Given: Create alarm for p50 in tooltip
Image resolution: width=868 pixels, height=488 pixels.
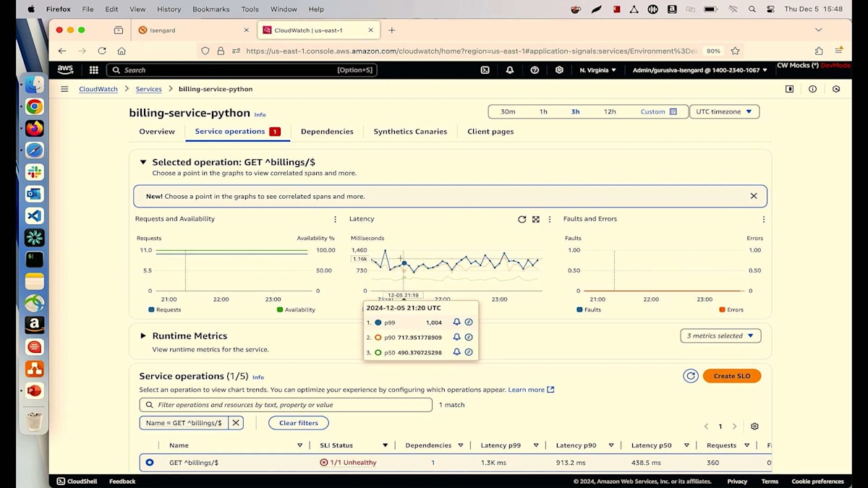Looking at the screenshot, I should point(456,352).
